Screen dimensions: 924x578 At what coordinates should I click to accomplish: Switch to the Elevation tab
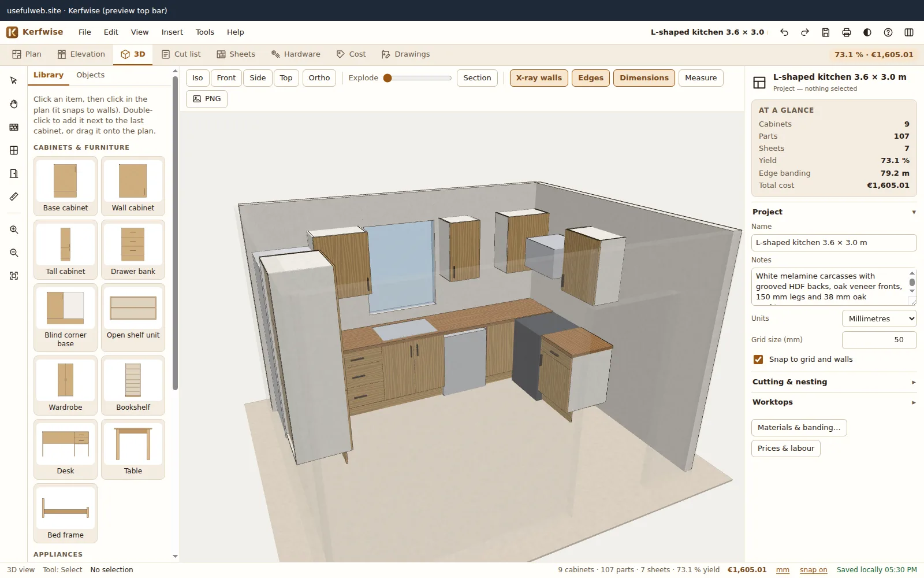click(81, 54)
